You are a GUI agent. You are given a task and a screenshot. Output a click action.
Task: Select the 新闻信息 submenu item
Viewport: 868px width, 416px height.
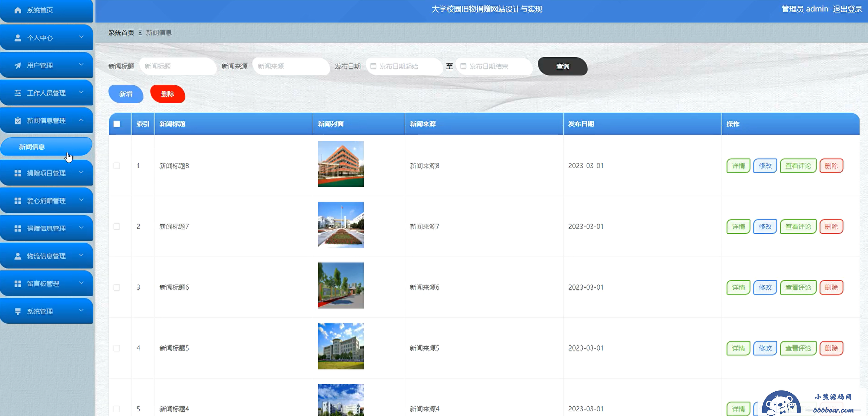tap(46, 147)
